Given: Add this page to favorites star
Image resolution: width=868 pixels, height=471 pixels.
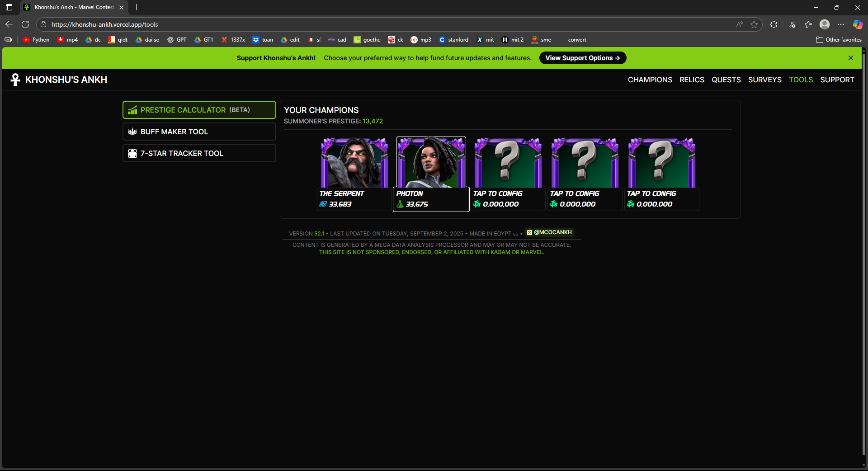Looking at the screenshot, I should (754, 24).
